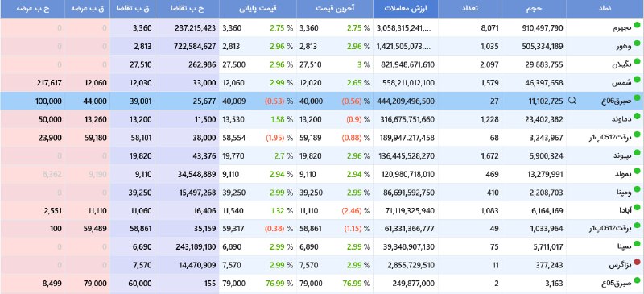
Task: Select the symbol name صبرق06ع
Action: pyautogui.click(x=617, y=101)
